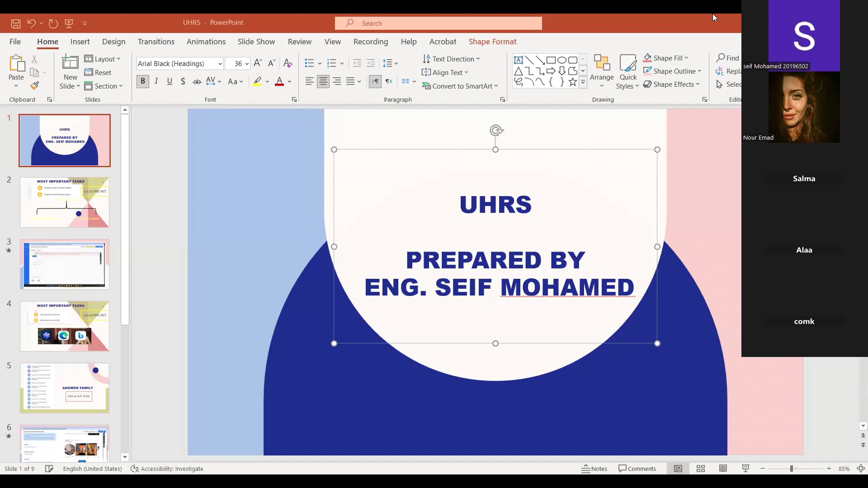The width and height of the screenshot is (868, 488).
Task: Select slide 3 thumbnail
Action: [x=64, y=264]
